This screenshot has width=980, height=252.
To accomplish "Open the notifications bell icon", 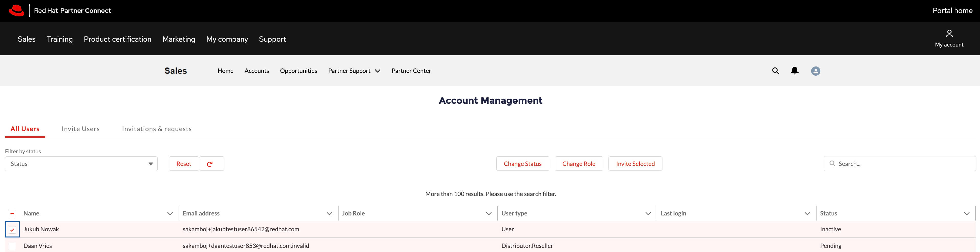I will [x=794, y=71].
